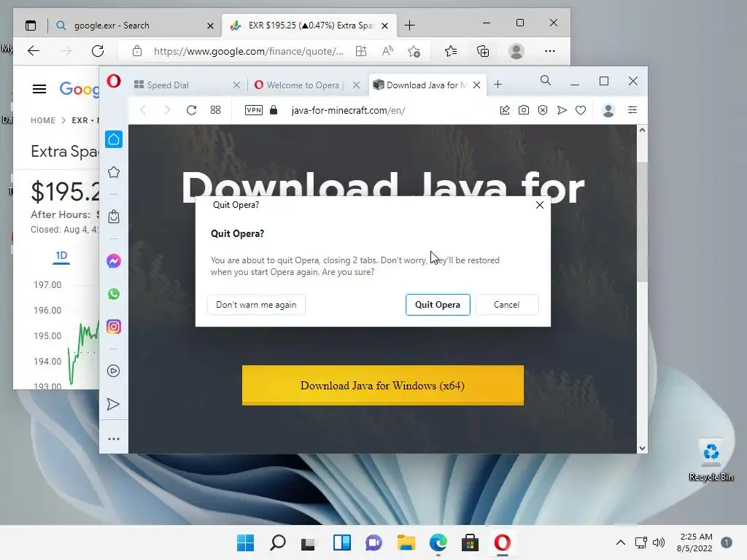The width and height of the screenshot is (747, 560).
Task: Add page to Edge favorites star icon
Action: pyautogui.click(x=414, y=51)
